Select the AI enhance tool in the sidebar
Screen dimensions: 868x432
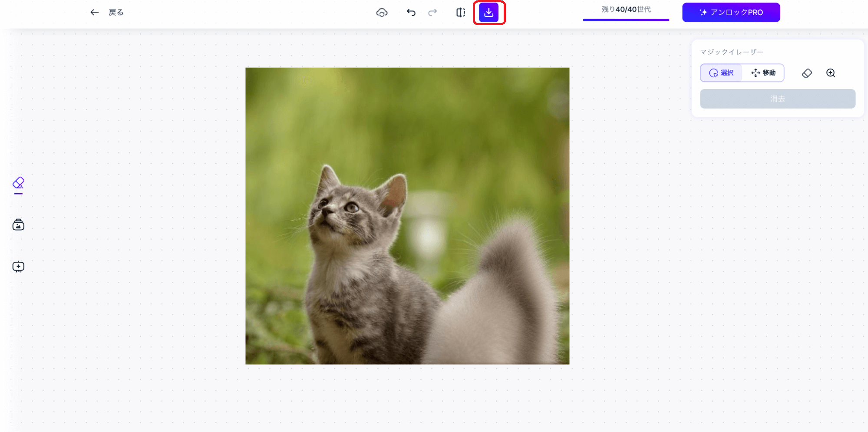[18, 267]
